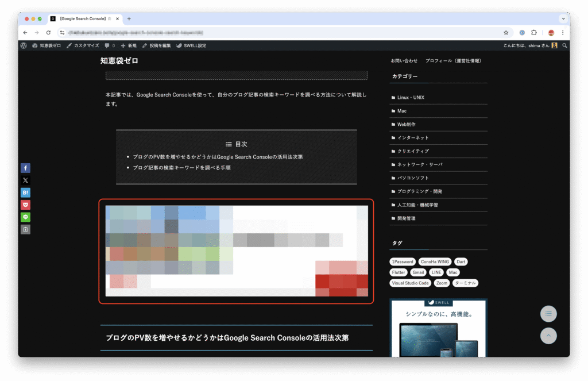The width and height of the screenshot is (588, 381).
Task: Share the article on Facebook
Action: click(x=25, y=168)
